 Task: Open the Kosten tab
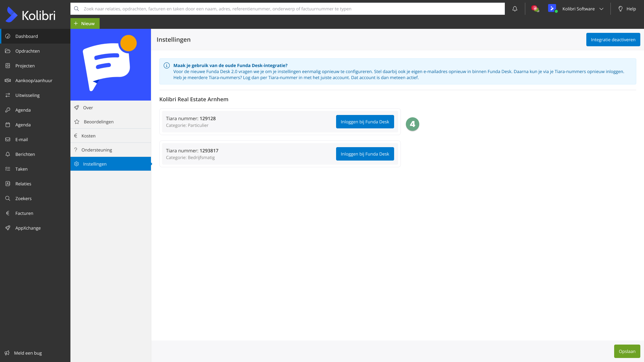(x=88, y=136)
